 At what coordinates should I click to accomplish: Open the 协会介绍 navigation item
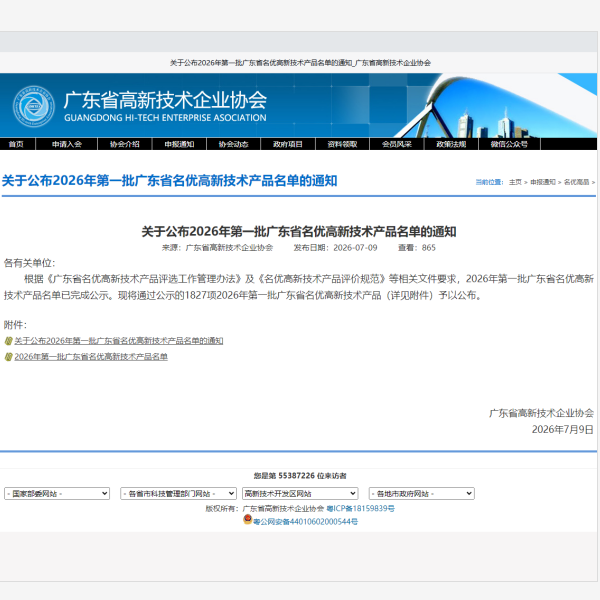(x=125, y=144)
